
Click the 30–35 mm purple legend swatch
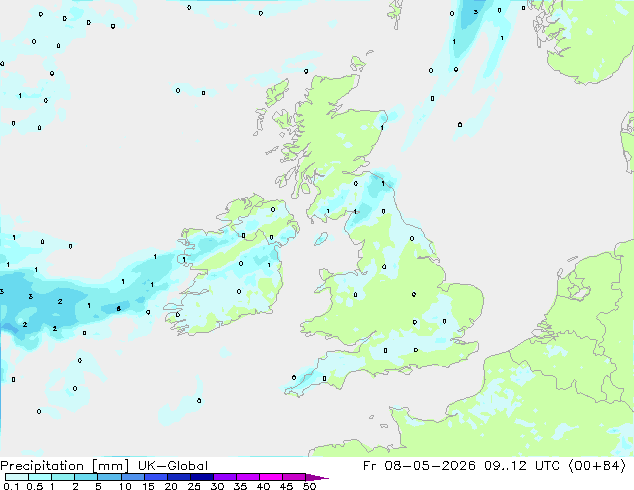tap(224, 477)
